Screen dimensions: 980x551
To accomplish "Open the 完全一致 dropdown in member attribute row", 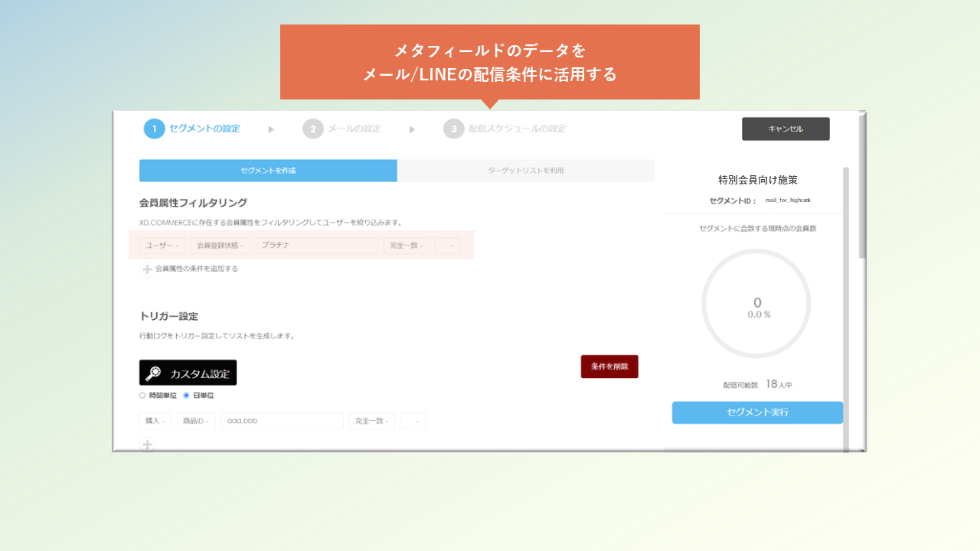I will pyautogui.click(x=407, y=246).
